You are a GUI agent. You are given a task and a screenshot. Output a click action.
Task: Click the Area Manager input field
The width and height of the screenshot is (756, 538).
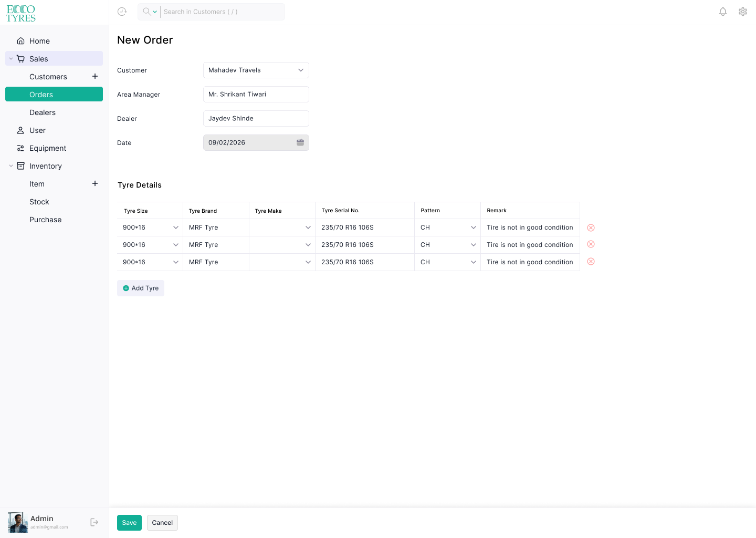click(x=256, y=94)
